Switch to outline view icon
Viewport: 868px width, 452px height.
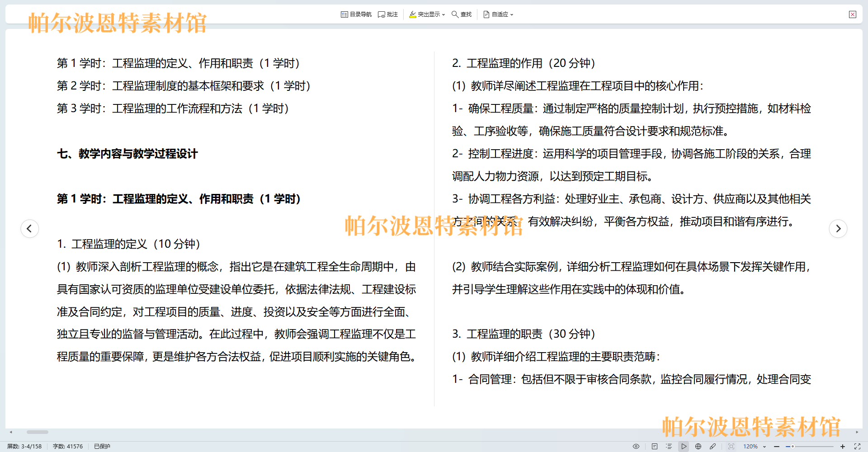(669, 446)
